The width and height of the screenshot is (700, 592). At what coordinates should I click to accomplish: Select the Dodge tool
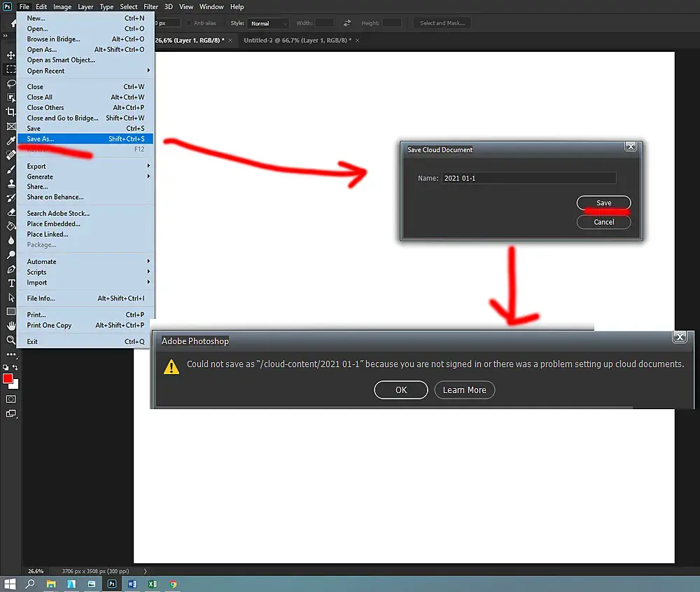point(10,255)
